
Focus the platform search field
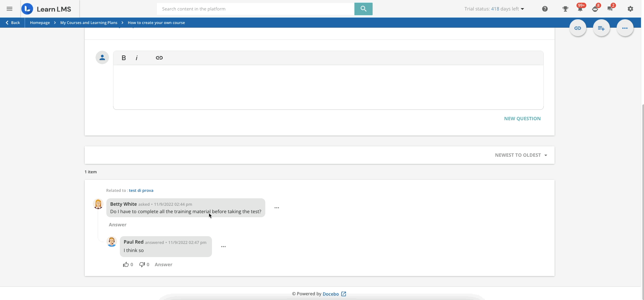[256, 9]
